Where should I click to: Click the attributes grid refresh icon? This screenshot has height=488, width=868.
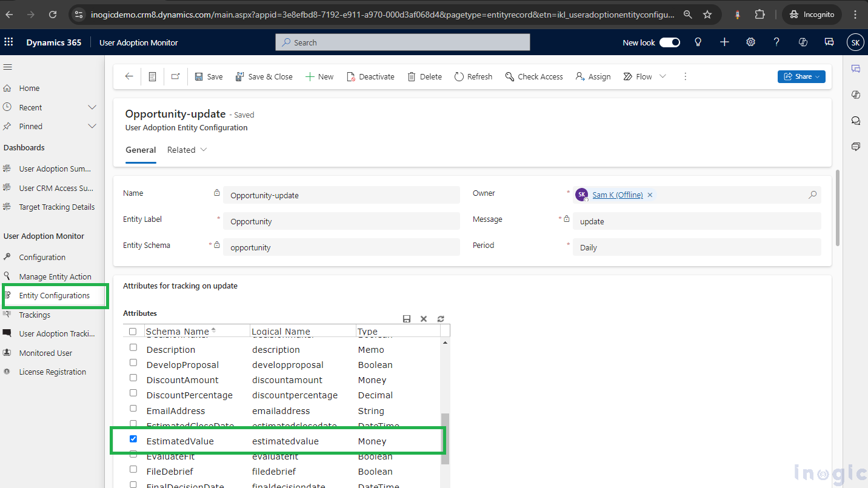[x=441, y=319]
